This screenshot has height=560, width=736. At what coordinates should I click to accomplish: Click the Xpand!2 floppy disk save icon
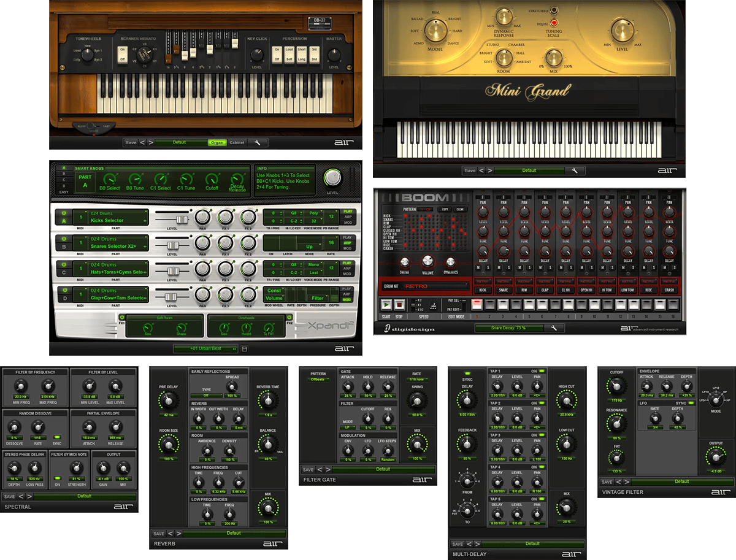245,349
